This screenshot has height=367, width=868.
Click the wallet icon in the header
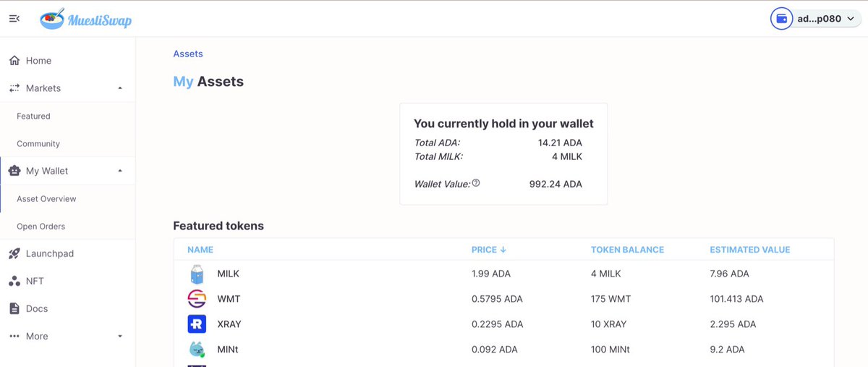[782, 19]
